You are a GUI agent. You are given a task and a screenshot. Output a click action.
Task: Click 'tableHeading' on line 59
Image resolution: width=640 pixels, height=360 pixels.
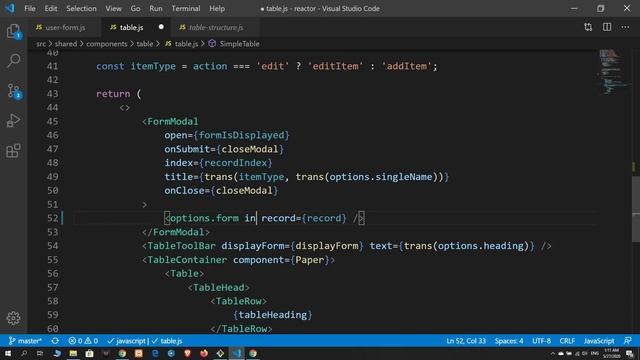point(273,315)
